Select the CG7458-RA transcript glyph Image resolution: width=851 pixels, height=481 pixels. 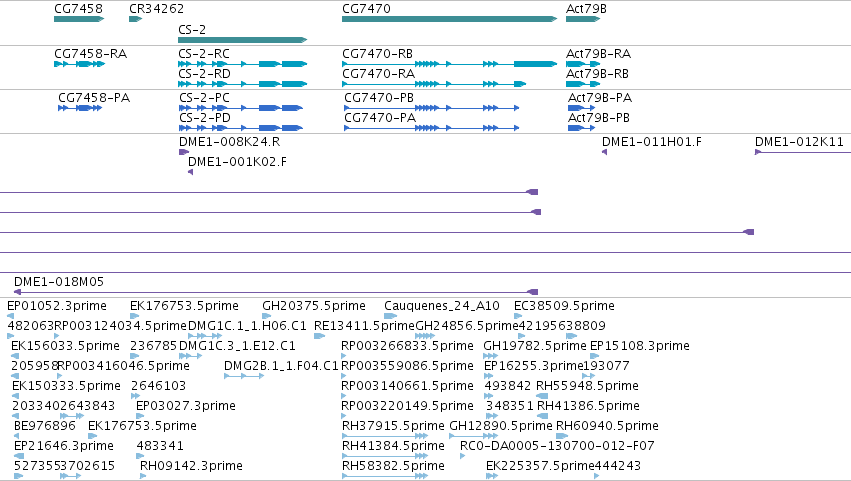79,64
